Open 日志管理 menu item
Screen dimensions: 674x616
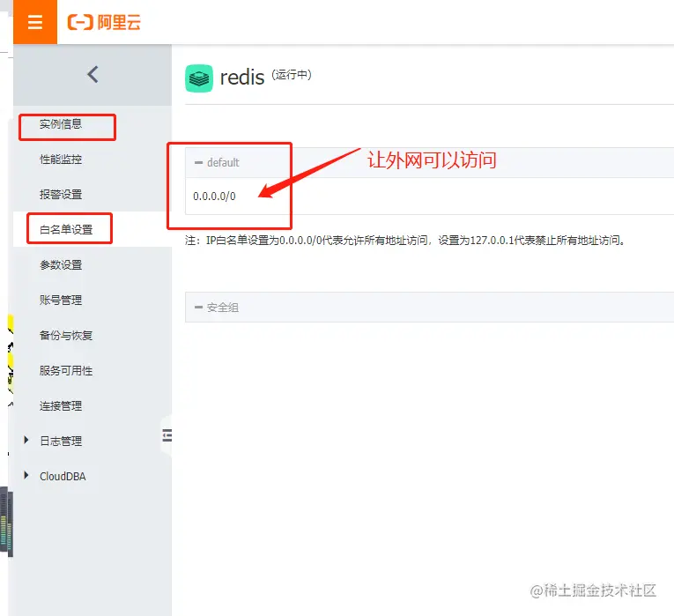coord(61,441)
